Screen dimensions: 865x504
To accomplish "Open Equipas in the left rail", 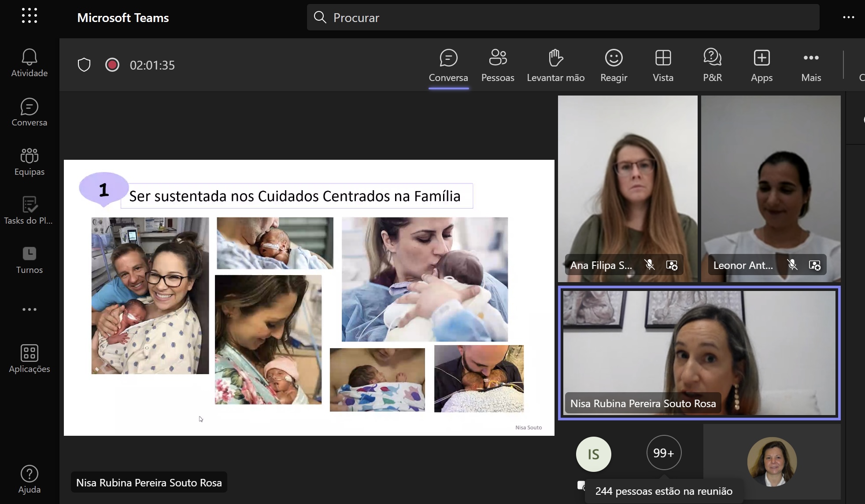I will point(29,162).
